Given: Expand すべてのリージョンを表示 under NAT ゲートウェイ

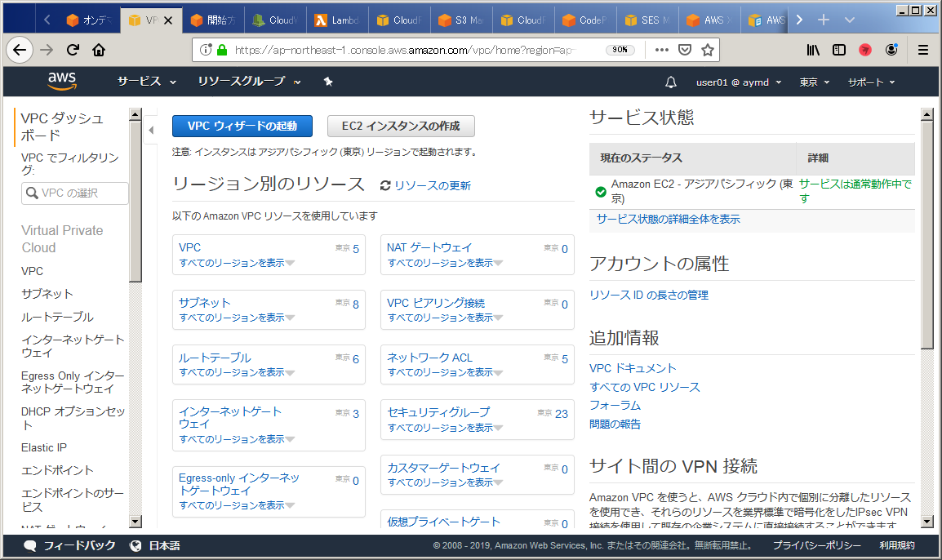Looking at the screenshot, I should [445, 263].
